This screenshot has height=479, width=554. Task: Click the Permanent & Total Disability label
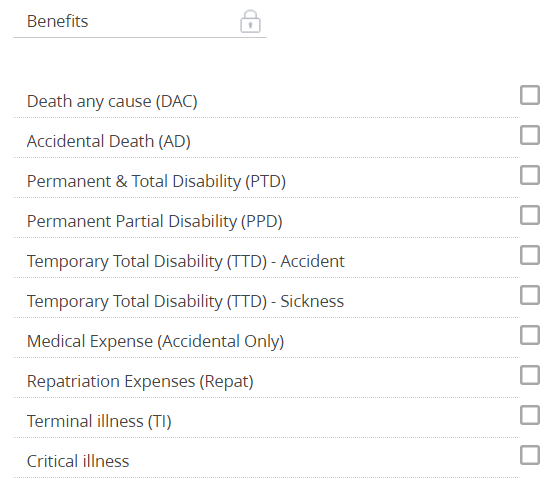pyautogui.click(x=156, y=181)
